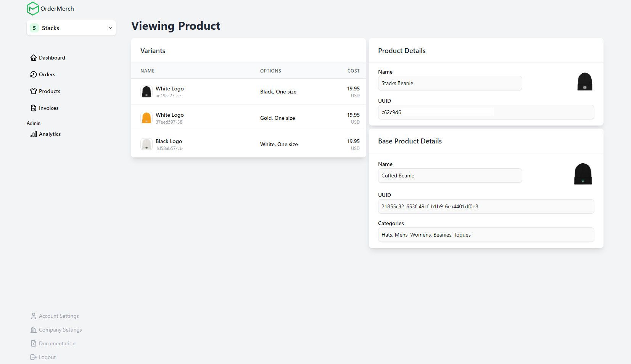The image size is (631, 364).
Task: Click the Dashboard home icon
Action: point(34,58)
